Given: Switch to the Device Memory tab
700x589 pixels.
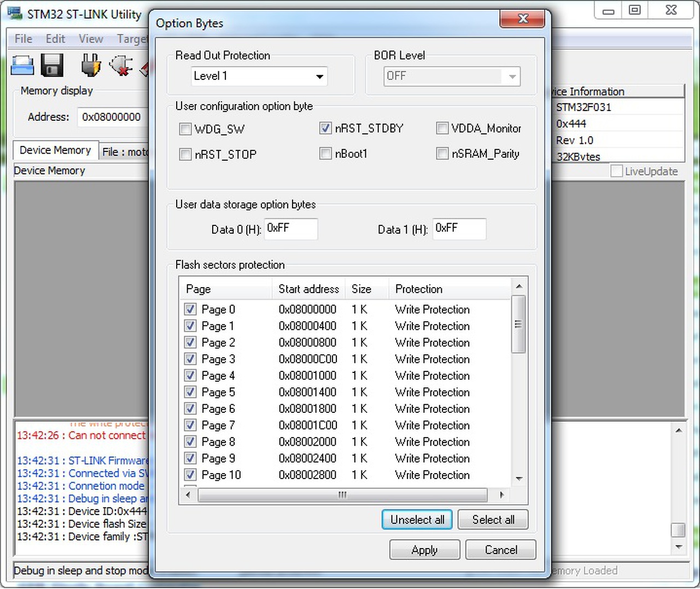Looking at the screenshot, I should pos(55,150).
